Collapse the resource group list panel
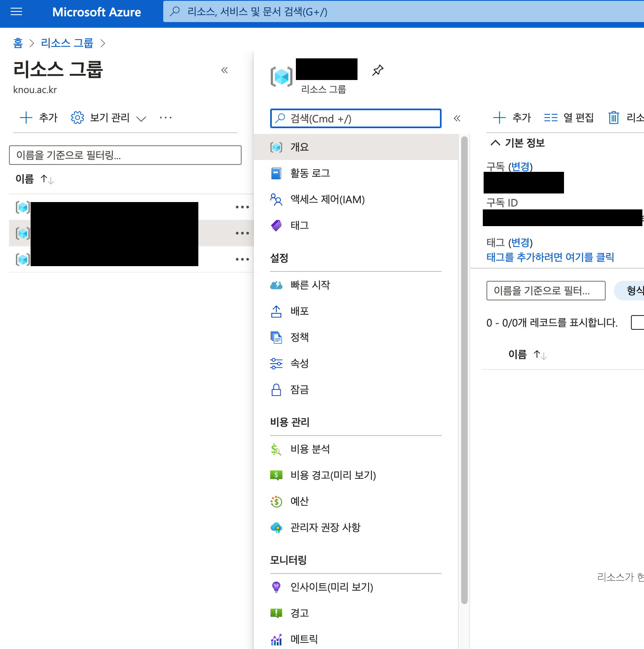The width and height of the screenshot is (644, 649). coord(224,70)
